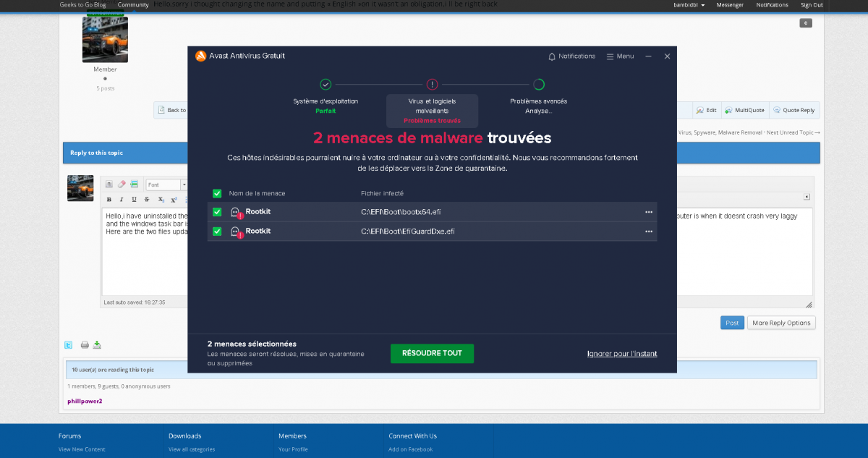Screen dimensions: 868x458
Task: Apply strikethrough formatting in reply editor
Action: (147, 200)
